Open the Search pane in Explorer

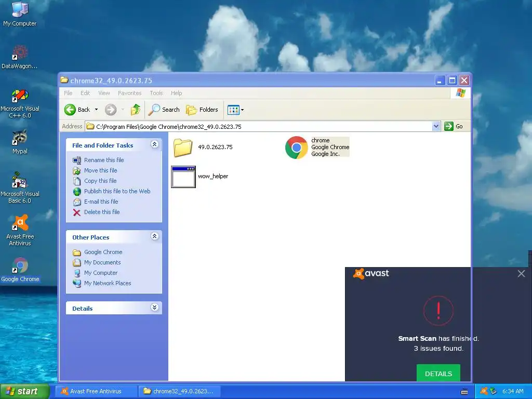(x=164, y=110)
